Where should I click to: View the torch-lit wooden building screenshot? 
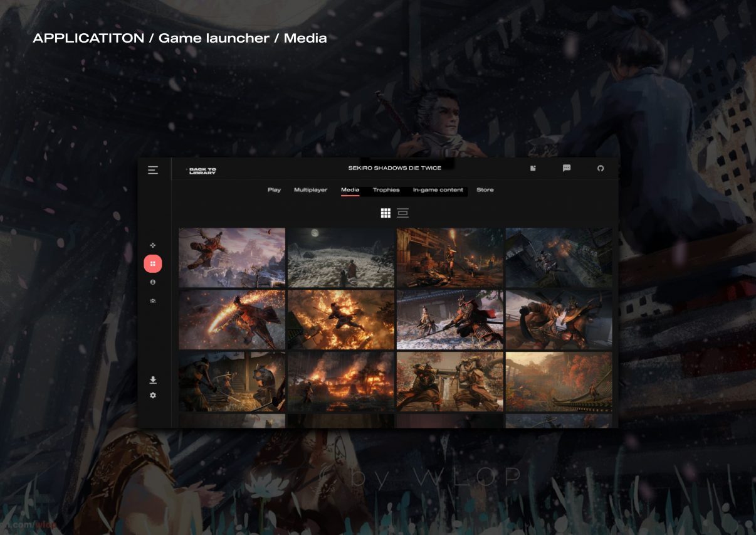(450, 258)
